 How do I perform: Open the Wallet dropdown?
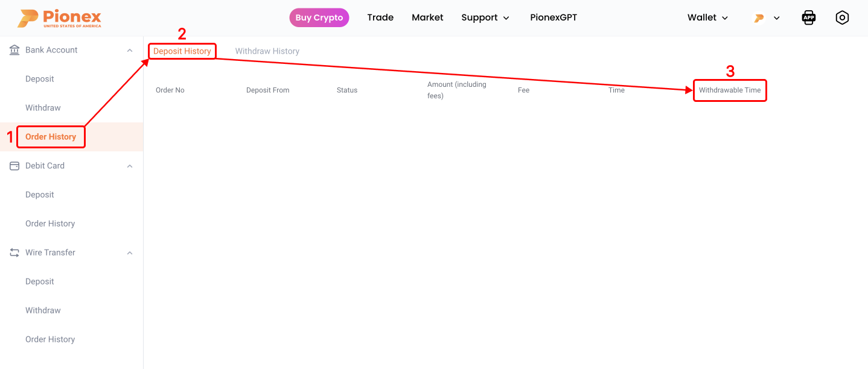(x=706, y=17)
